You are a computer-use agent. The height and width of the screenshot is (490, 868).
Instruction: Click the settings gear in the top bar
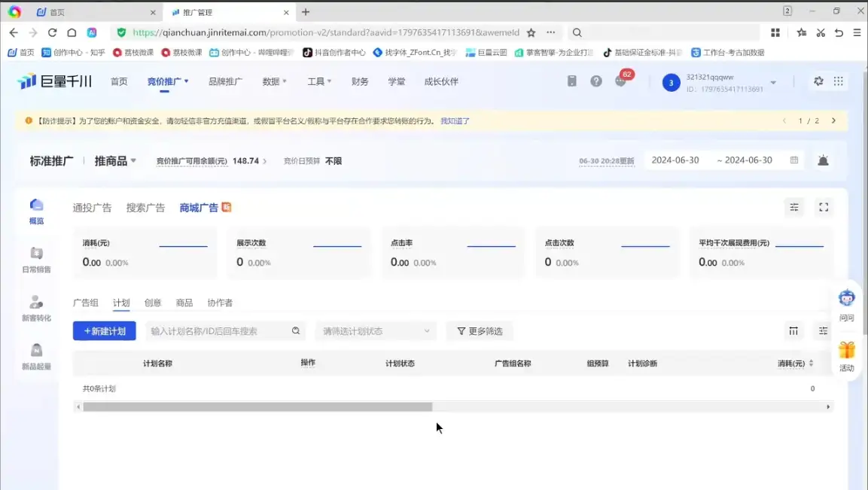(818, 81)
